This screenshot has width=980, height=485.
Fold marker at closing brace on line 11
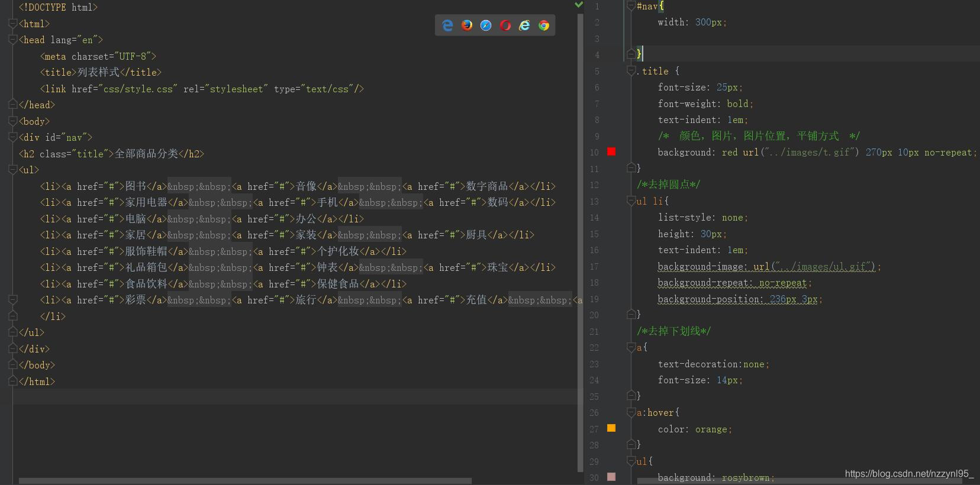point(631,168)
